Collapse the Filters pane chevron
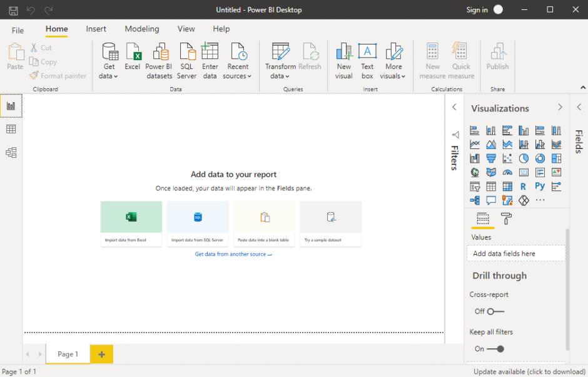 coord(455,107)
